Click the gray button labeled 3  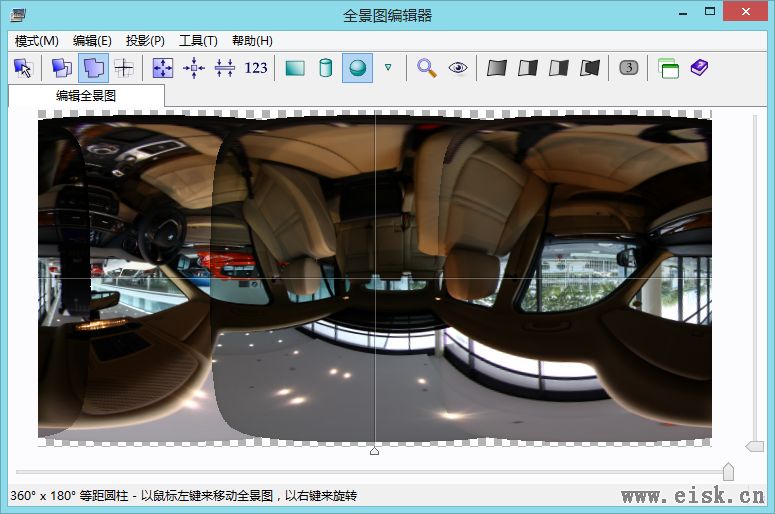click(x=628, y=68)
